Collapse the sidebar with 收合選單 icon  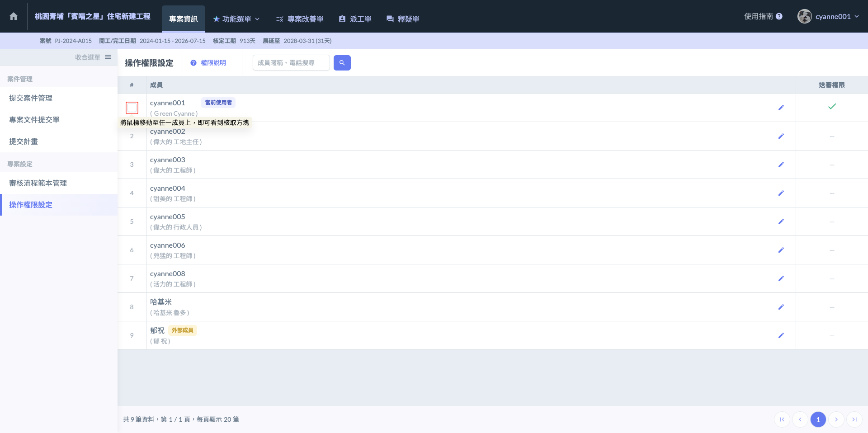108,57
